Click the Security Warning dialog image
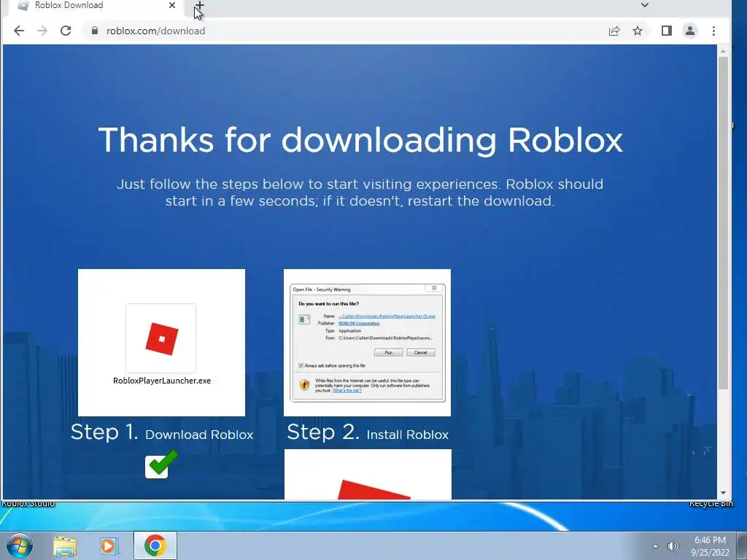Screen dimensions: 747x560 pos(368,343)
